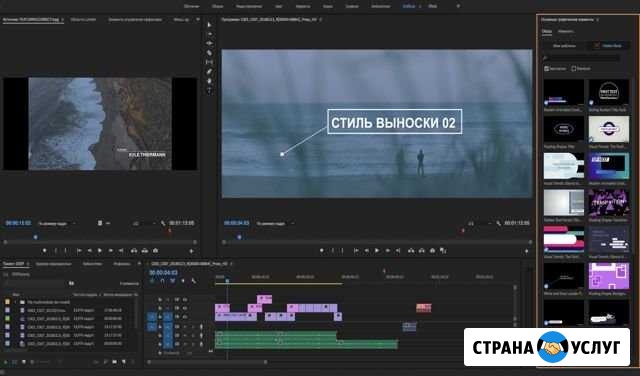Toggle lock on top video track

click(x=160, y=300)
